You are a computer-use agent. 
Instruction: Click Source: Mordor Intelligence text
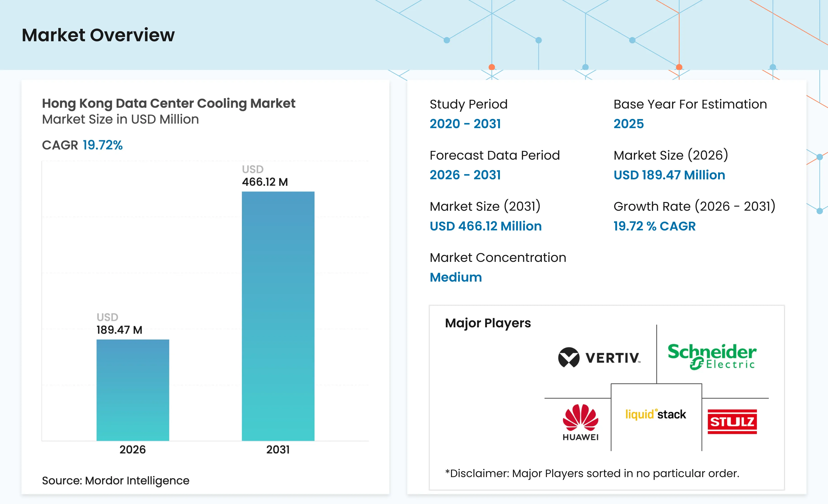click(x=115, y=480)
